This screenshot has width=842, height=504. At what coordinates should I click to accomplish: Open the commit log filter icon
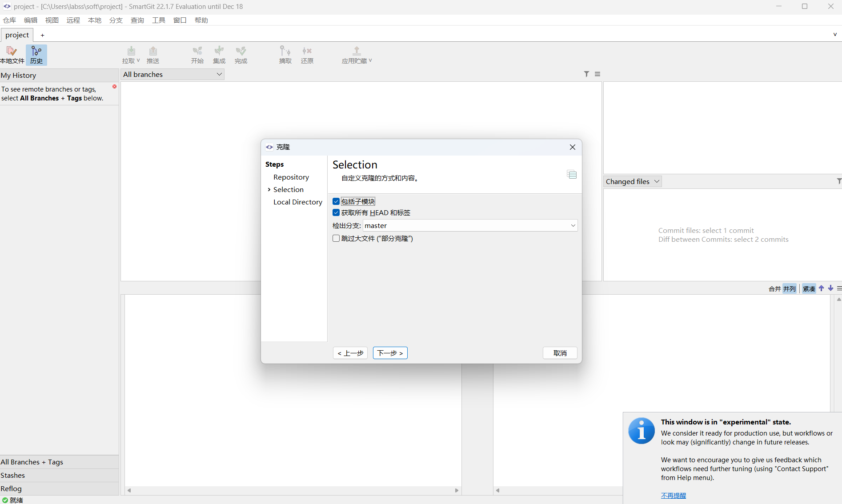[x=586, y=74]
